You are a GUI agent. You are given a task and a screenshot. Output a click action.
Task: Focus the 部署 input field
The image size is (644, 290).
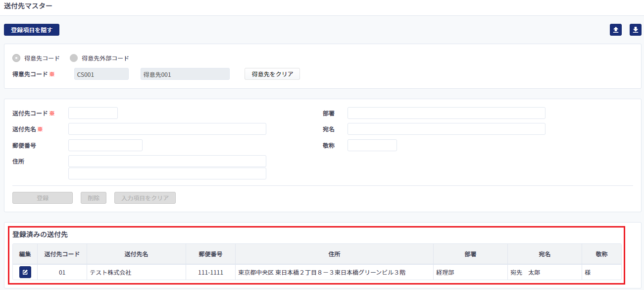[446, 113]
